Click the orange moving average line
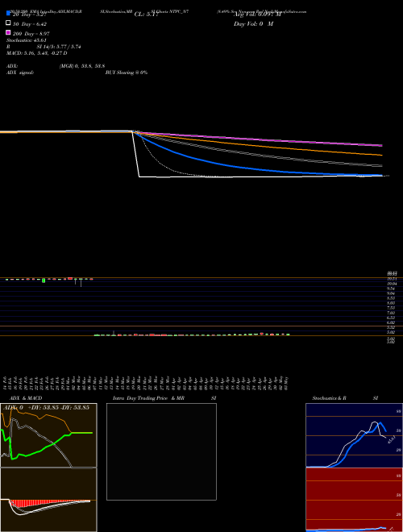403x532 pixels. 258,145
